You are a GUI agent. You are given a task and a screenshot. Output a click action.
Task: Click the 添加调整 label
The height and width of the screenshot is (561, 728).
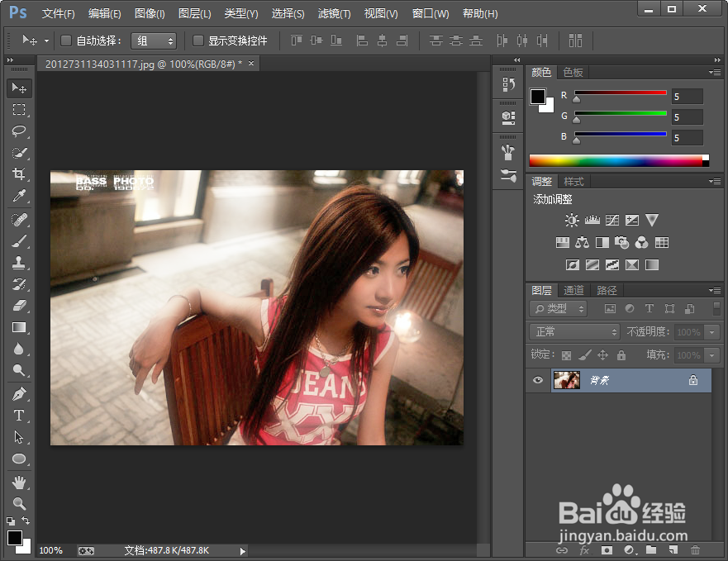coord(552,199)
